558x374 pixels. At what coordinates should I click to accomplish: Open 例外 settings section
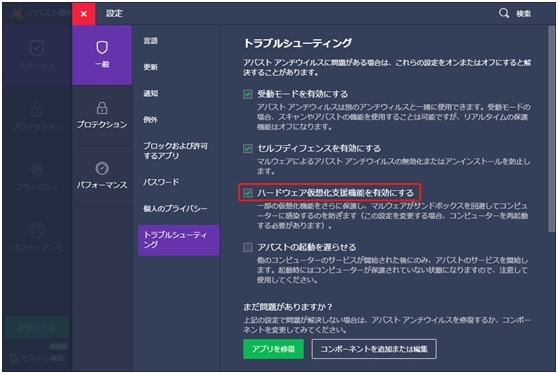click(x=150, y=120)
